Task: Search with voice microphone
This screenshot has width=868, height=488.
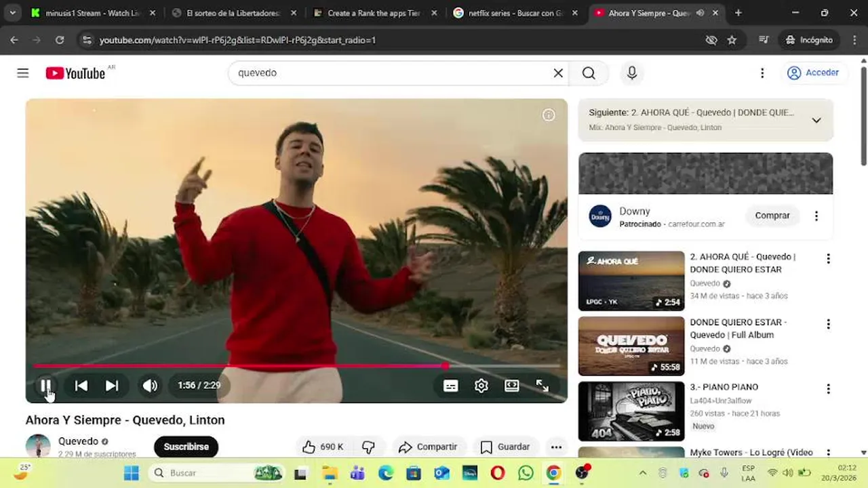Action: [x=632, y=73]
